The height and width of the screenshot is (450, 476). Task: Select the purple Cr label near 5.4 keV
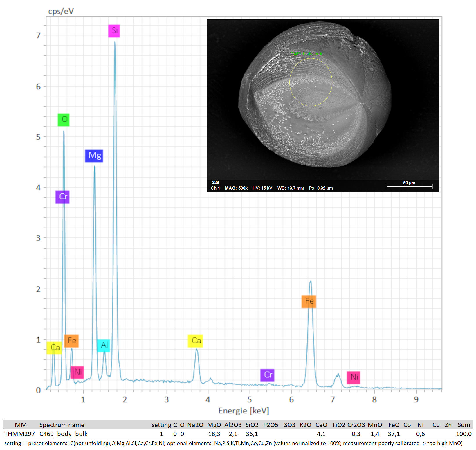[267, 375]
